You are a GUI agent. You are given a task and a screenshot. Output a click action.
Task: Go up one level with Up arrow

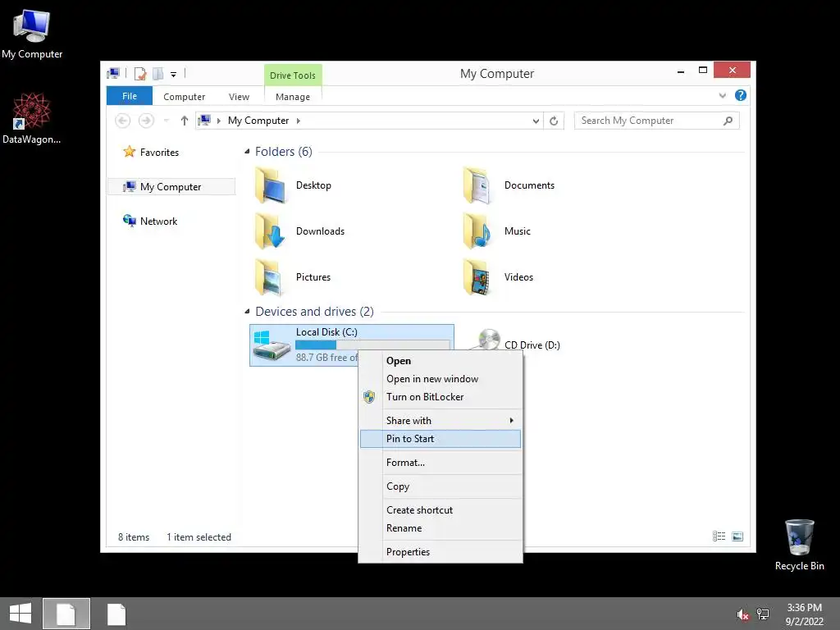point(185,121)
